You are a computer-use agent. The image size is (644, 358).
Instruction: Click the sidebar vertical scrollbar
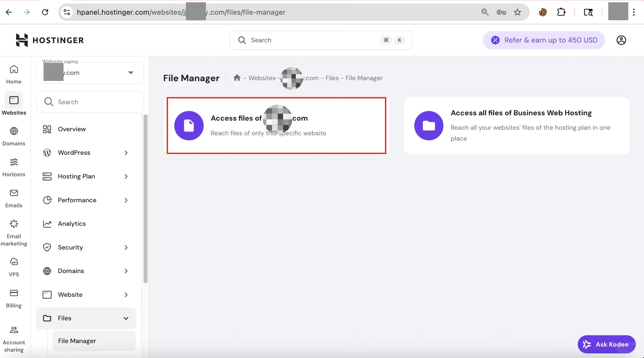tap(146, 199)
